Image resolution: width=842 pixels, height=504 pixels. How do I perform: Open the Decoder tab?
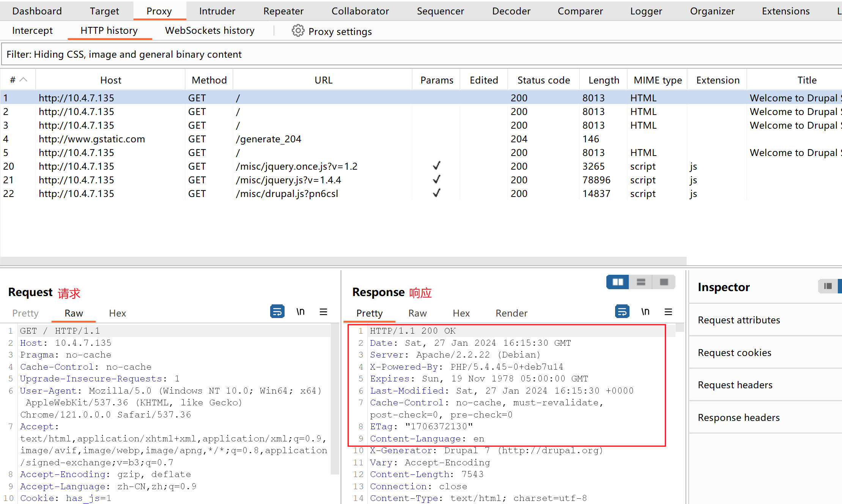click(511, 11)
